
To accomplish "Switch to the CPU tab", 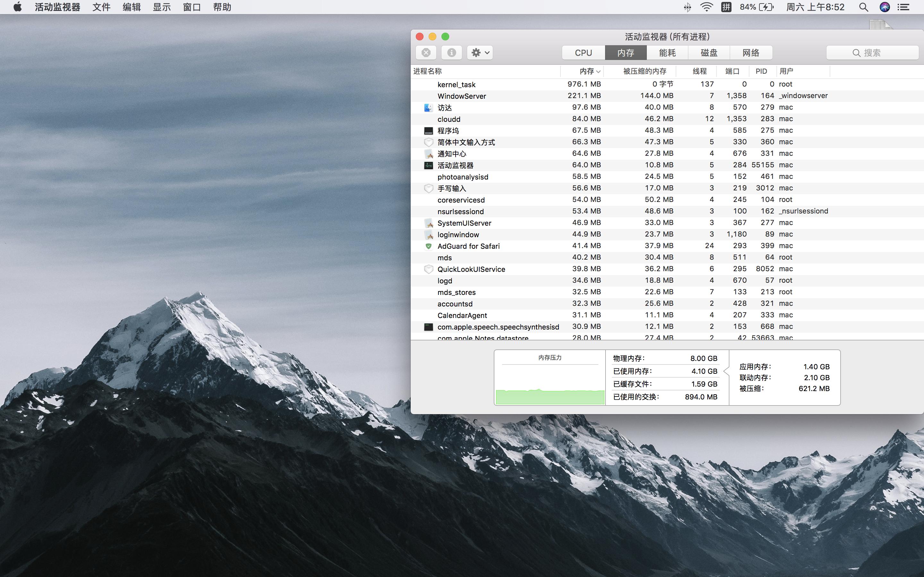I will coord(583,53).
